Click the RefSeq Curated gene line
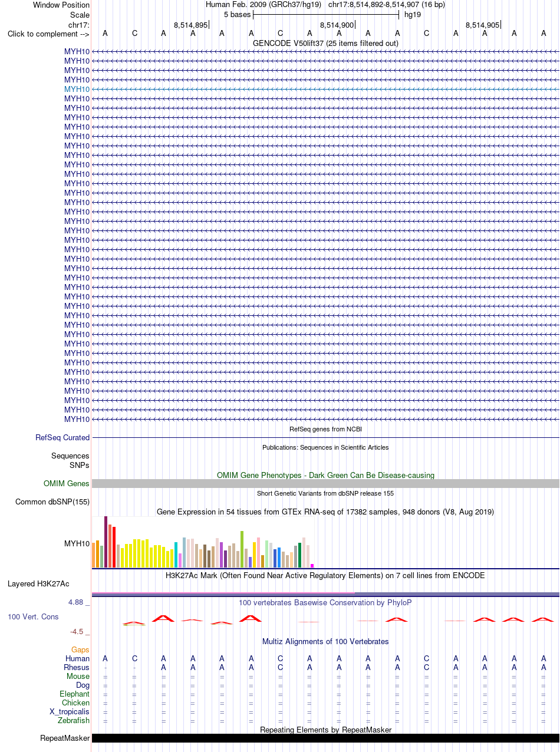The width and height of the screenshot is (560, 752). [x=325, y=438]
